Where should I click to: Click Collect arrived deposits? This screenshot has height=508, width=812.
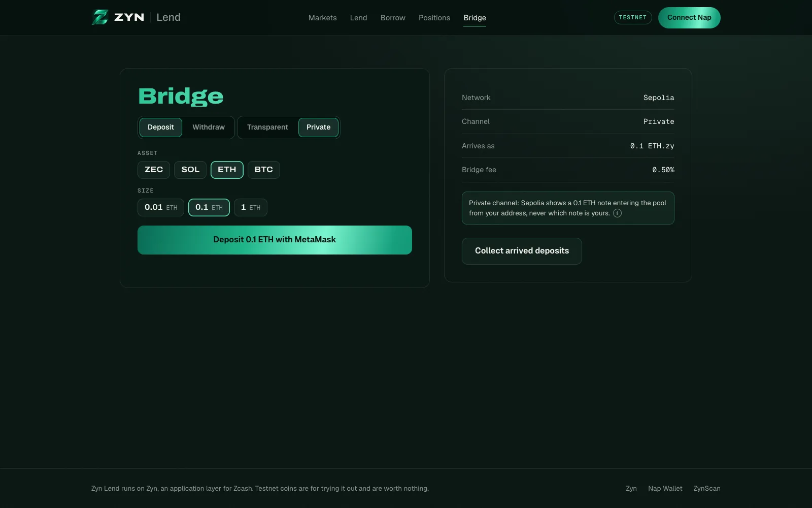coord(522,251)
